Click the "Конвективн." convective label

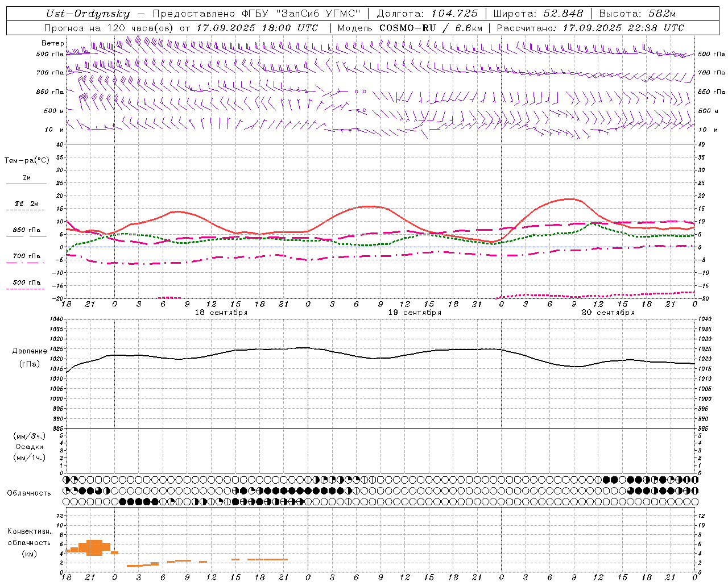coord(29,531)
